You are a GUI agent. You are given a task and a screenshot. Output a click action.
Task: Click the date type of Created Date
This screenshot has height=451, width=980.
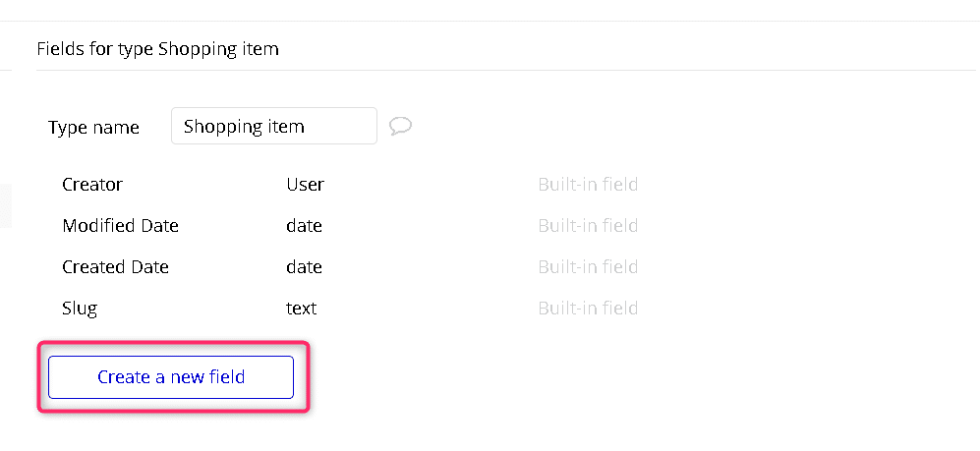tap(304, 267)
